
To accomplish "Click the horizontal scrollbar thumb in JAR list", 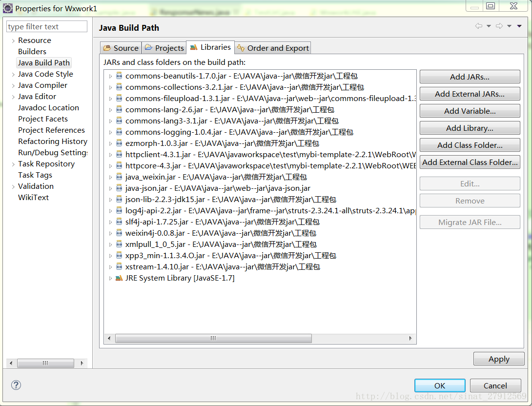I will (x=213, y=338).
